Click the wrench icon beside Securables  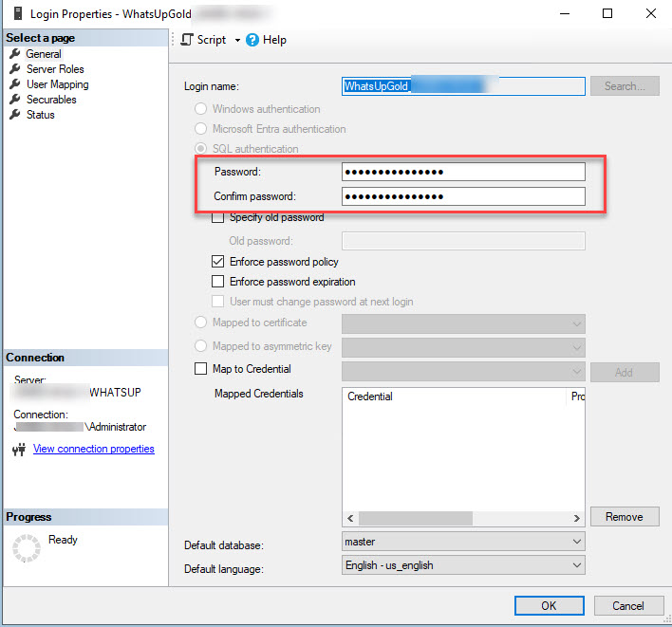coord(15,100)
